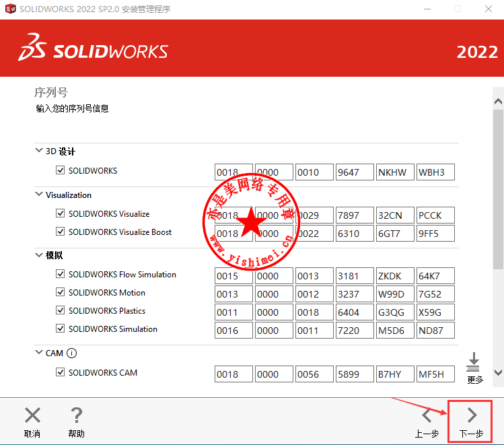Click Flow Simulation field 0015
Screen dimensions: 504x445
coord(233,276)
